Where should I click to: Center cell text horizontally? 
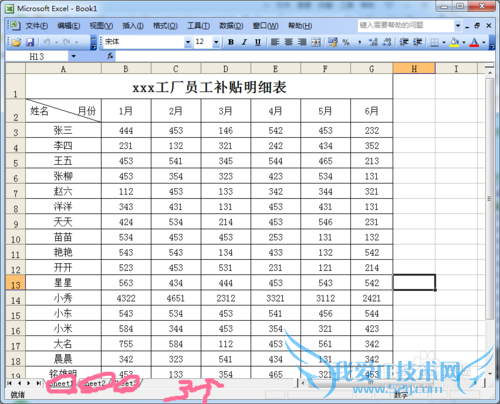pyautogui.click(x=289, y=42)
